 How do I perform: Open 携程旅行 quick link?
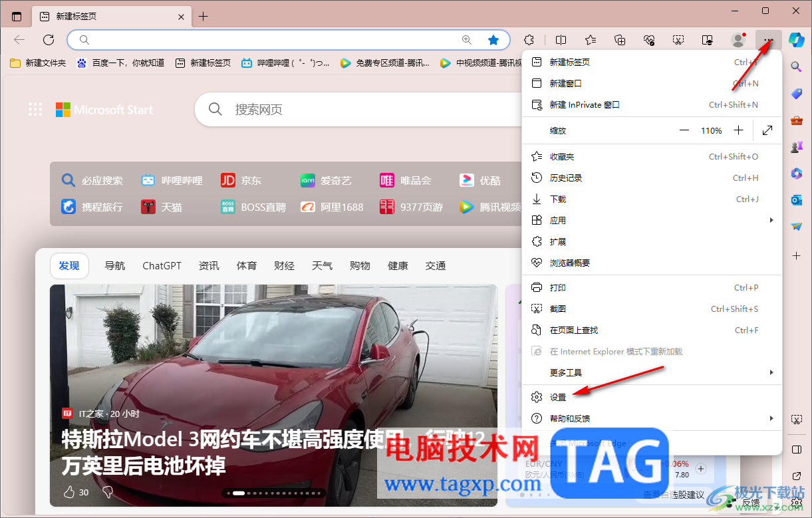(x=92, y=207)
